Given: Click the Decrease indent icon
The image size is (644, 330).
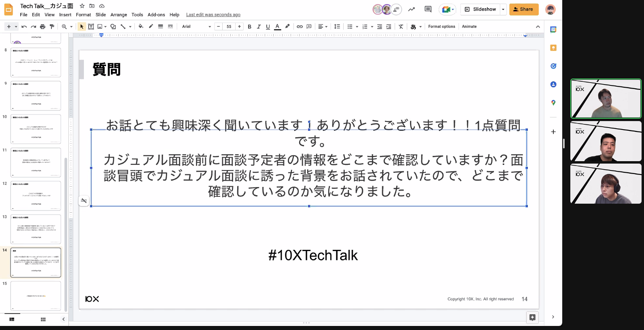Looking at the screenshot, I should [379, 27].
